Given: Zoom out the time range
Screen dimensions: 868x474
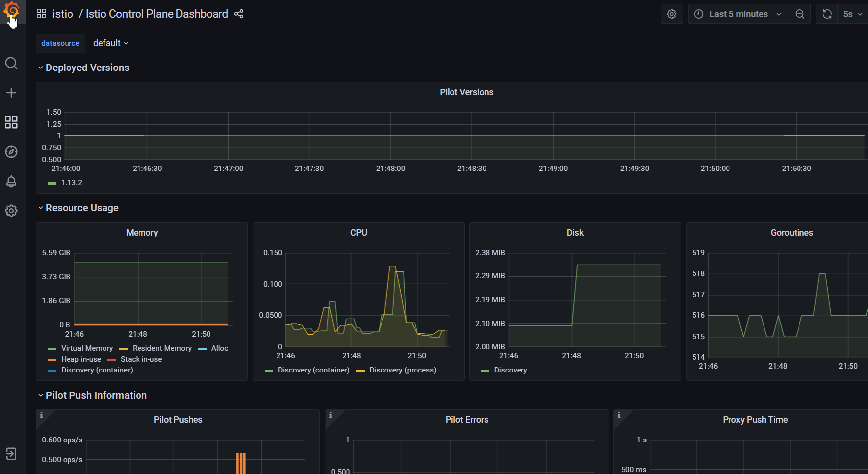Looking at the screenshot, I should pyautogui.click(x=800, y=14).
